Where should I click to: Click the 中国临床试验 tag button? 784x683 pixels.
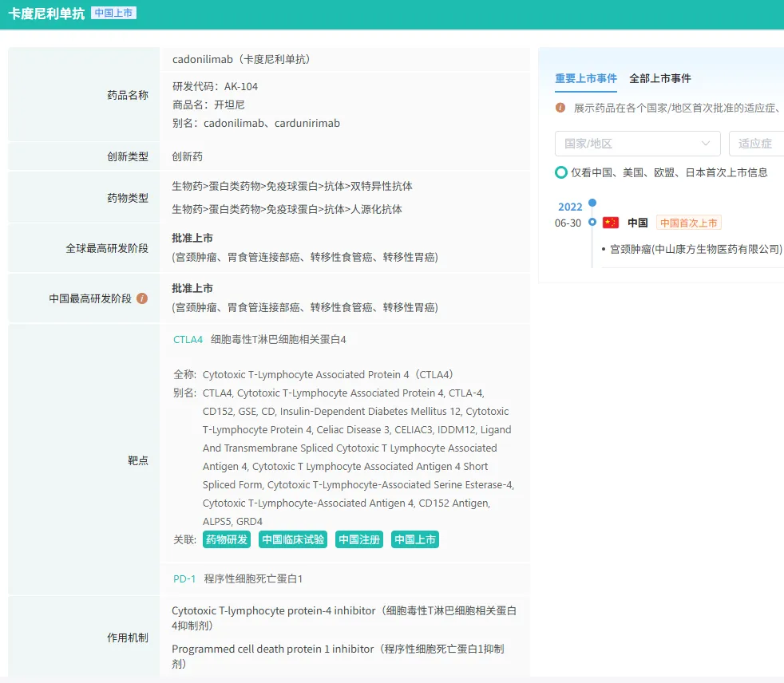[293, 539]
